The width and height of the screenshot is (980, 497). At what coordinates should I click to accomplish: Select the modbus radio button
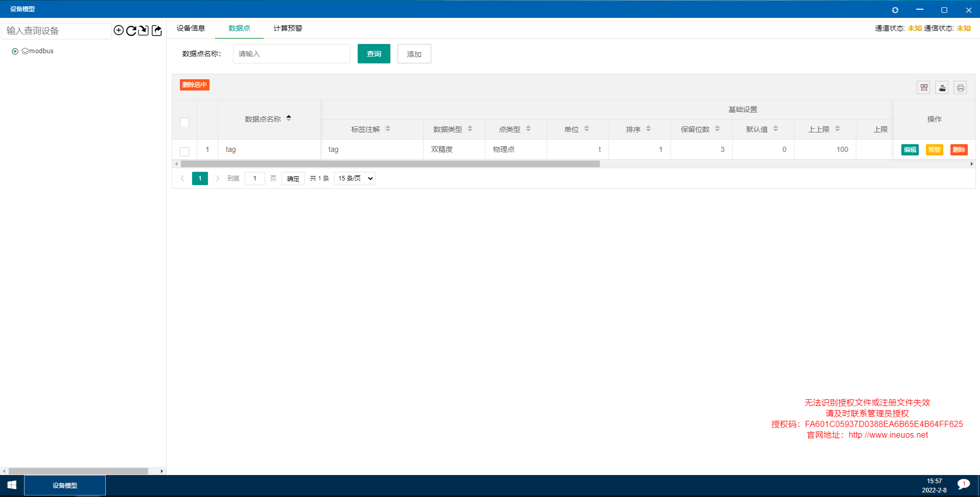[15, 51]
